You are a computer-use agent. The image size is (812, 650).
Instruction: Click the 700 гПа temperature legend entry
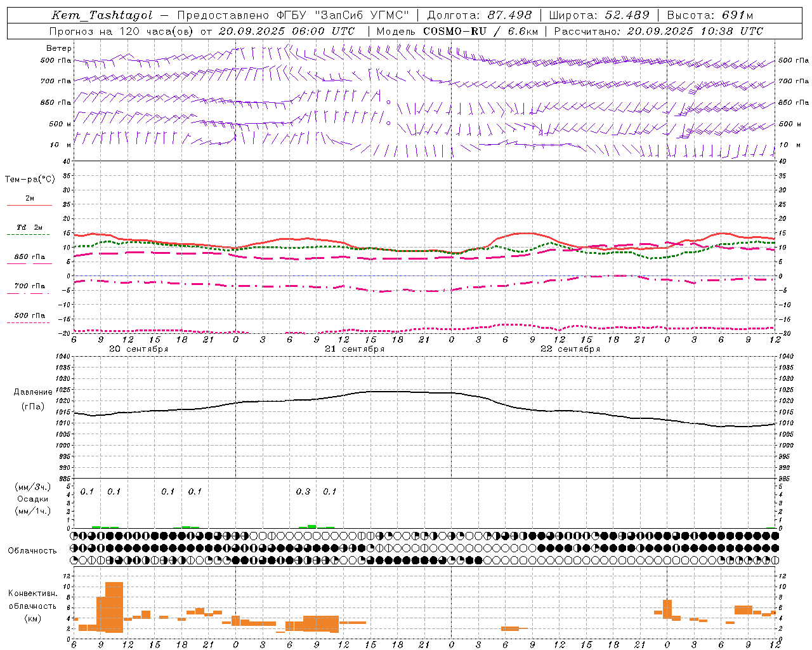(29, 286)
